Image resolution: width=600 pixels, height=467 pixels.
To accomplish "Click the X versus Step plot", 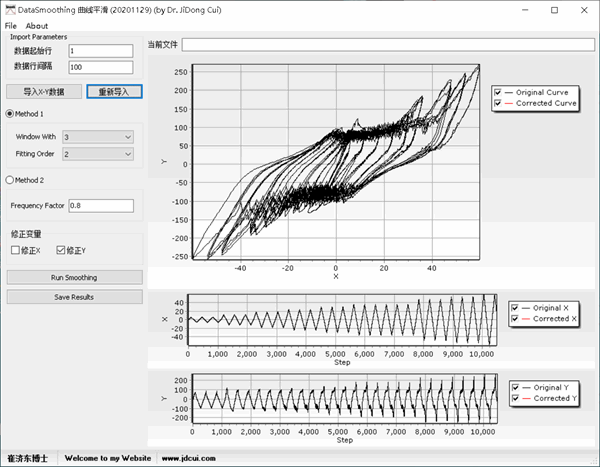I will coord(342,320).
